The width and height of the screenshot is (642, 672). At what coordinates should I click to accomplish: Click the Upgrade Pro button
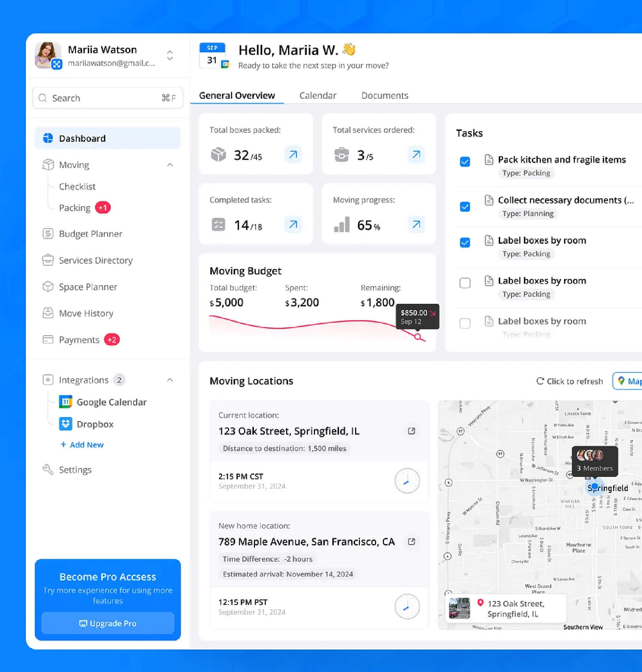point(108,623)
